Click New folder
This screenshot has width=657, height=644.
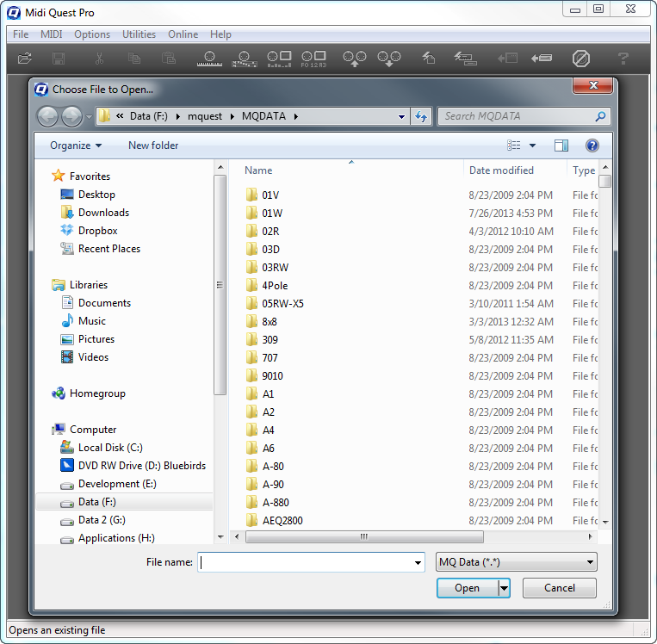(153, 146)
